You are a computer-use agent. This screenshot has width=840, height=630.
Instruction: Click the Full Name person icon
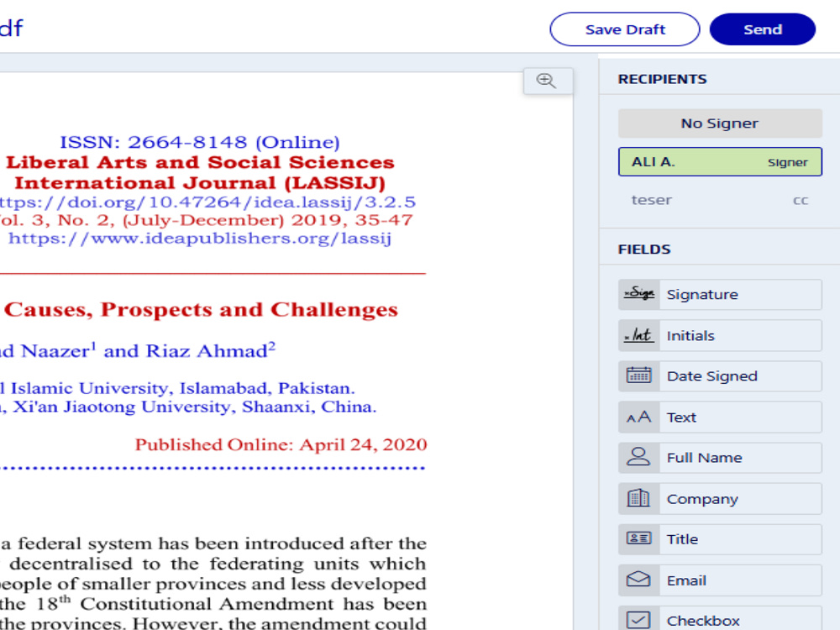(638, 457)
